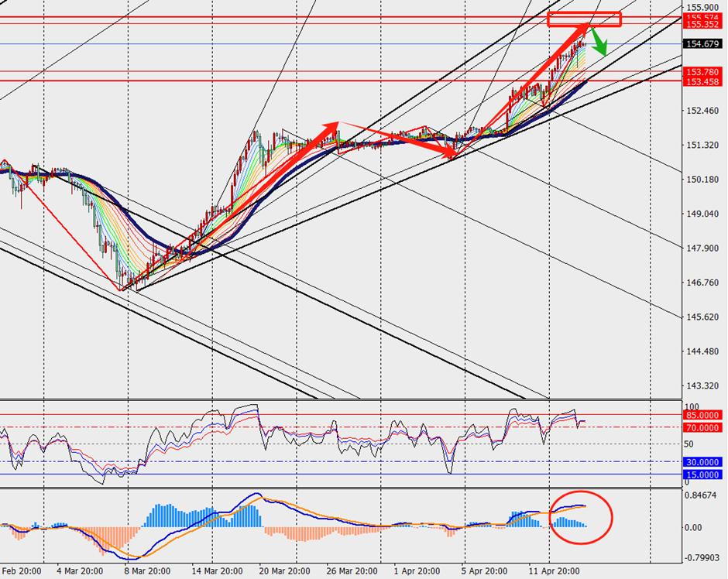Viewport: 728px width, 579px height.
Task: Click the 152.460 price axis label
Action: (702, 111)
